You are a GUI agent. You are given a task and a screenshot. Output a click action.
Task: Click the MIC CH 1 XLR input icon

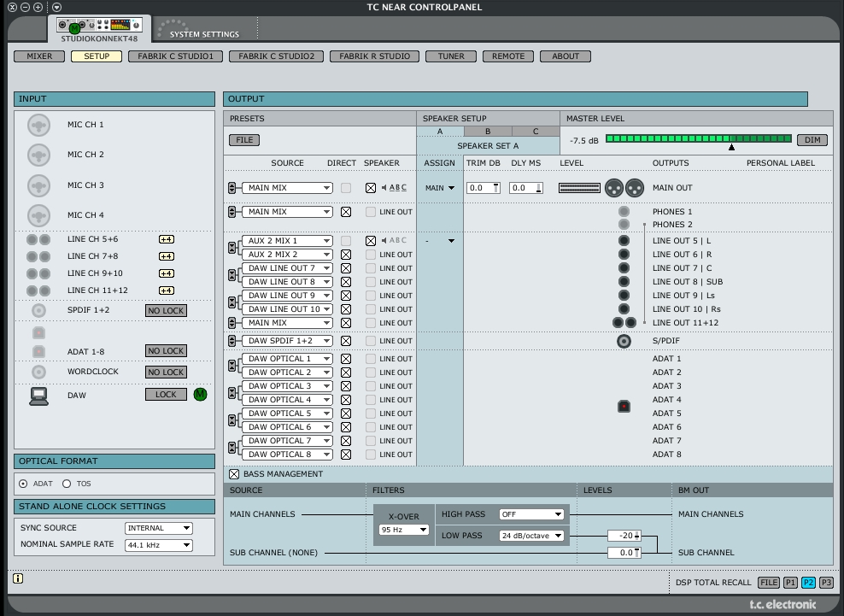38,125
